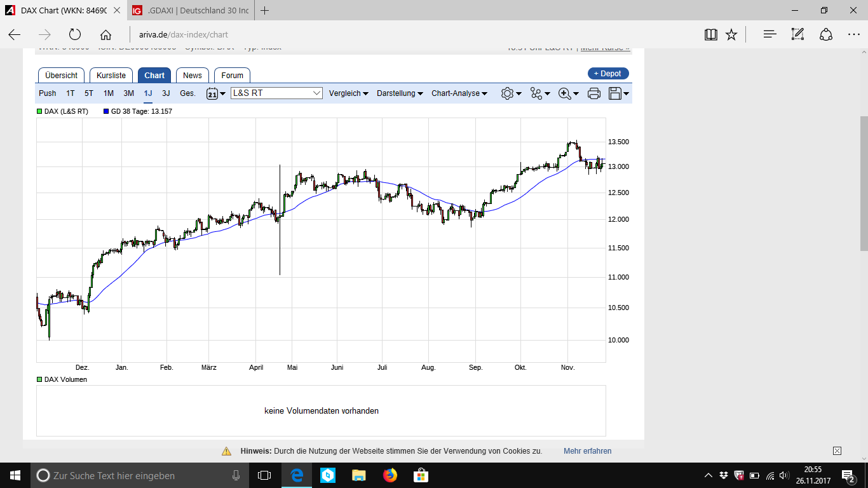Click the print chart icon
The width and height of the screenshot is (868, 488).
593,93
